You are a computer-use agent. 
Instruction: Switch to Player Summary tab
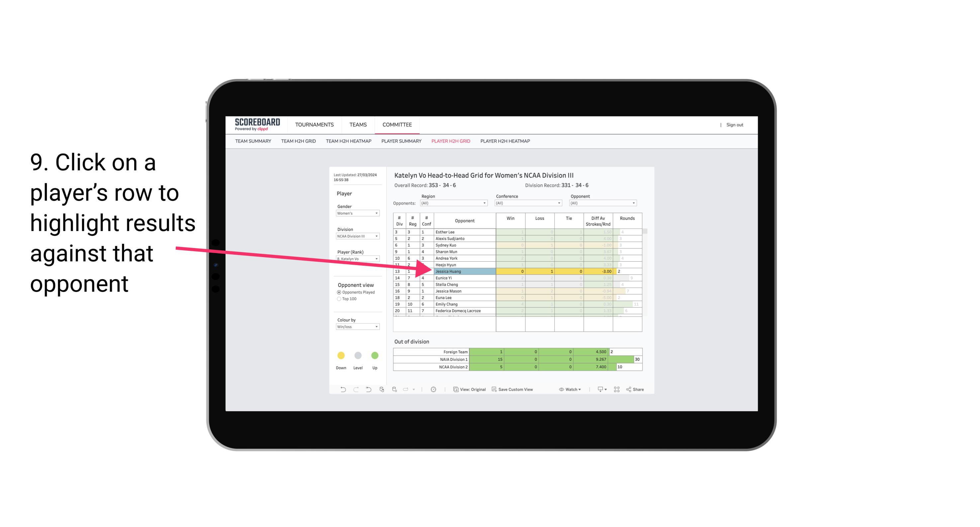coord(400,141)
